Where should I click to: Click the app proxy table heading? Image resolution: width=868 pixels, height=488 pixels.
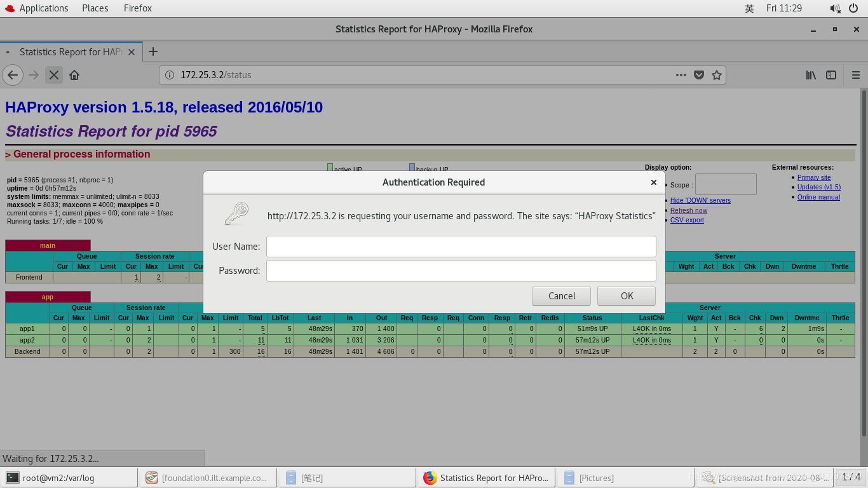pyautogui.click(x=48, y=297)
